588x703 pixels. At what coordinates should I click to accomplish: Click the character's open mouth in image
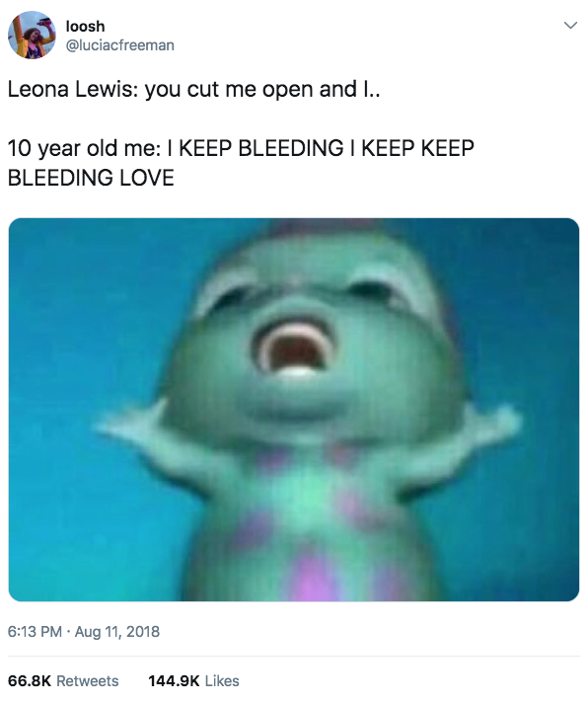[x=294, y=348]
